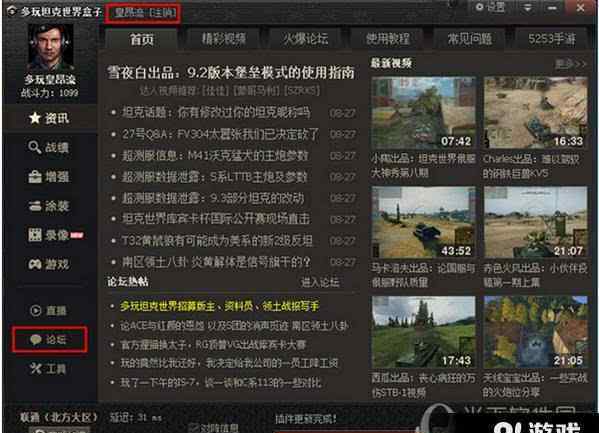Viewport: 599px width, 433px height.
Task: Open news item about M41沃克猛犬 main gun
Action: coord(215,156)
